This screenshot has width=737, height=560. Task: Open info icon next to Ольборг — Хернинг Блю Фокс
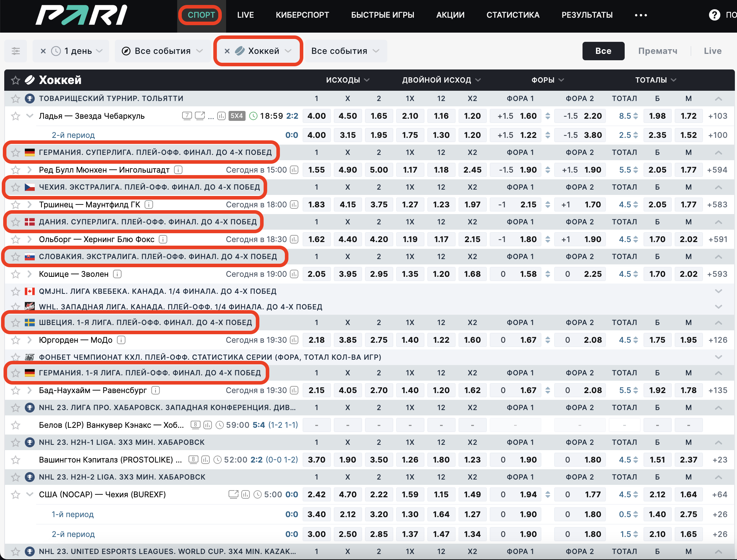163,239
